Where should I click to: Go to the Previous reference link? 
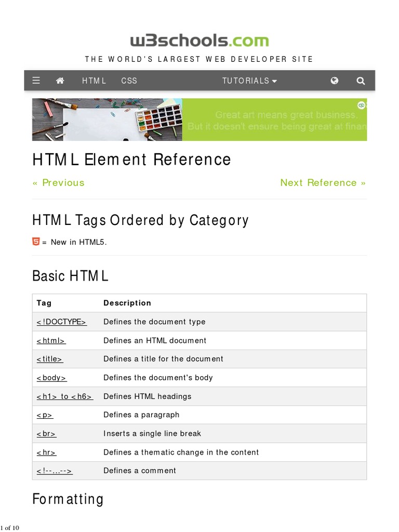pos(58,182)
